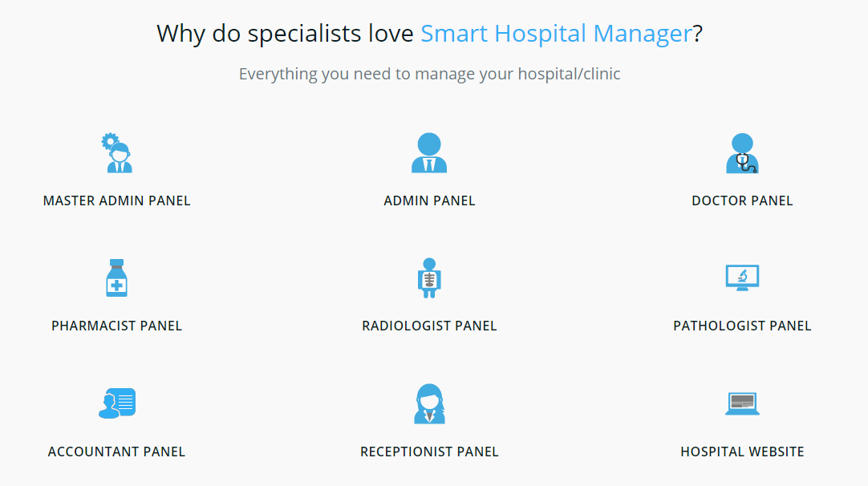Click the Radiologist x-ray icon
This screenshot has height=486, width=868.
point(429,278)
